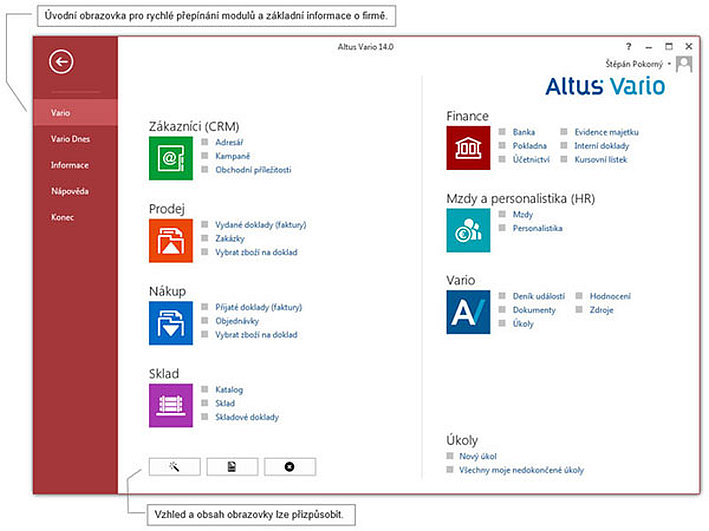Open the Pokladna link

point(529,146)
